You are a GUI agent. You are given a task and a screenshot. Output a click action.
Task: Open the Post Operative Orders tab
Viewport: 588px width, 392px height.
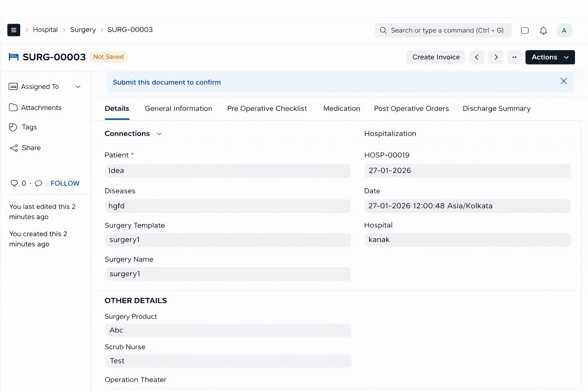(x=412, y=109)
